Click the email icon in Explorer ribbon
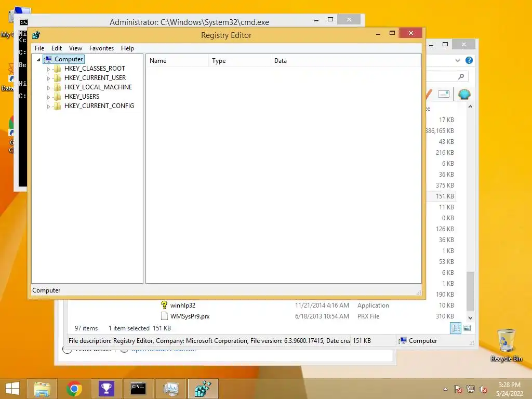532x399 pixels. tap(444, 94)
